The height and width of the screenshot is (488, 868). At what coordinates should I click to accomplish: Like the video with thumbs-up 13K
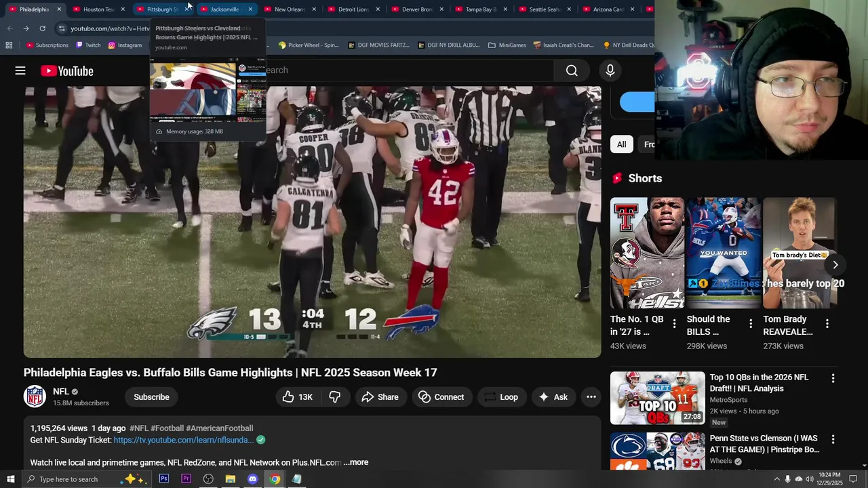[x=298, y=397]
